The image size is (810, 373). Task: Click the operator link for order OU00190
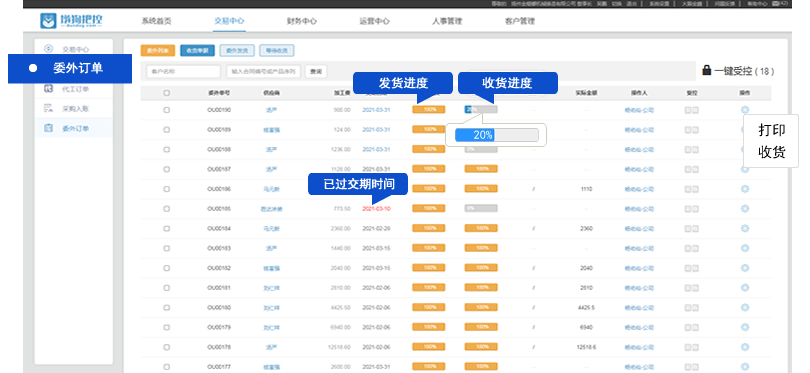point(639,110)
